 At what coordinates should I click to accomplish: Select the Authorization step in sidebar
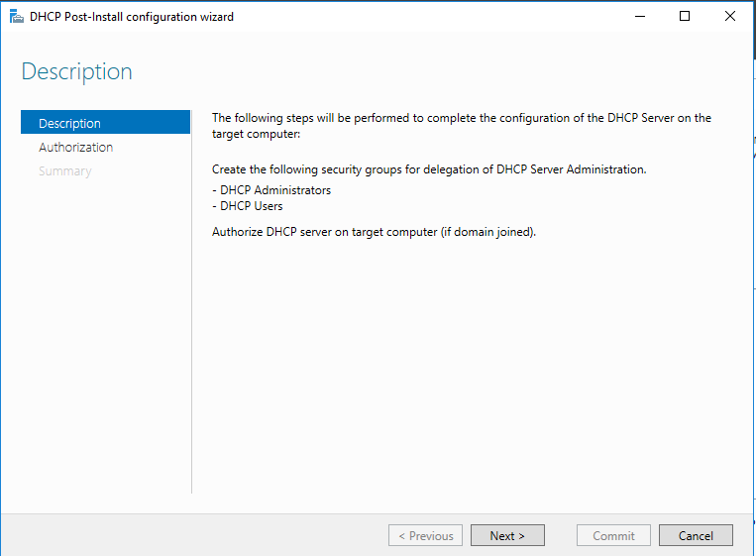[x=75, y=147]
